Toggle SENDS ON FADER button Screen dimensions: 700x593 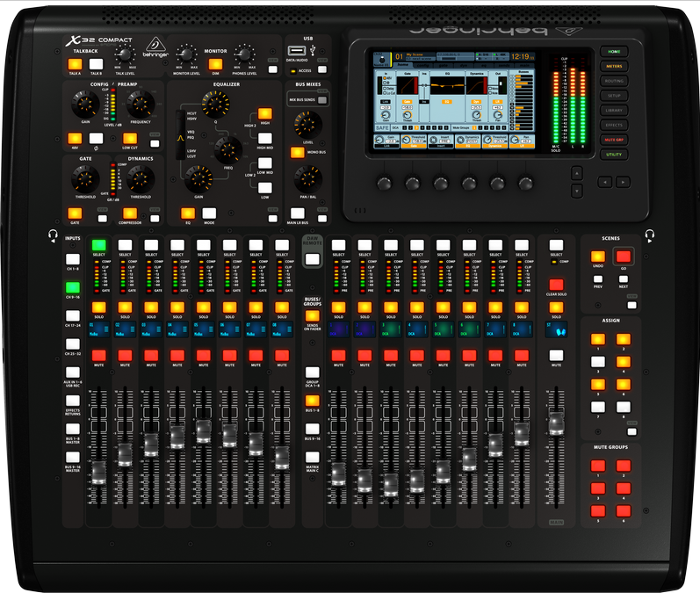coord(312,315)
